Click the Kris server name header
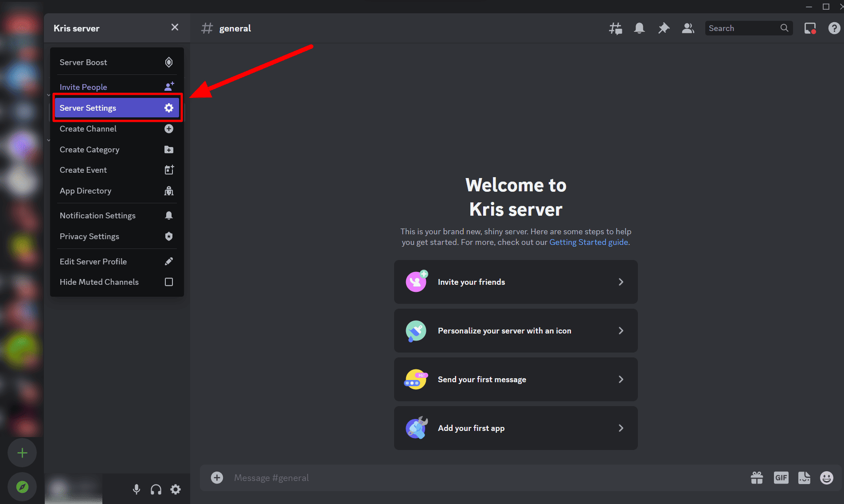Screen dimensions: 844x504 coord(77,28)
